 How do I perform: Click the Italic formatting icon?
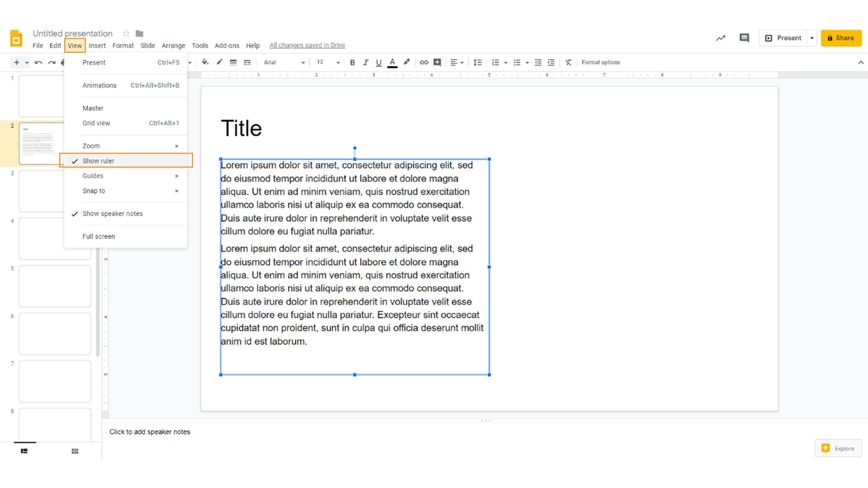tap(365, 62)
